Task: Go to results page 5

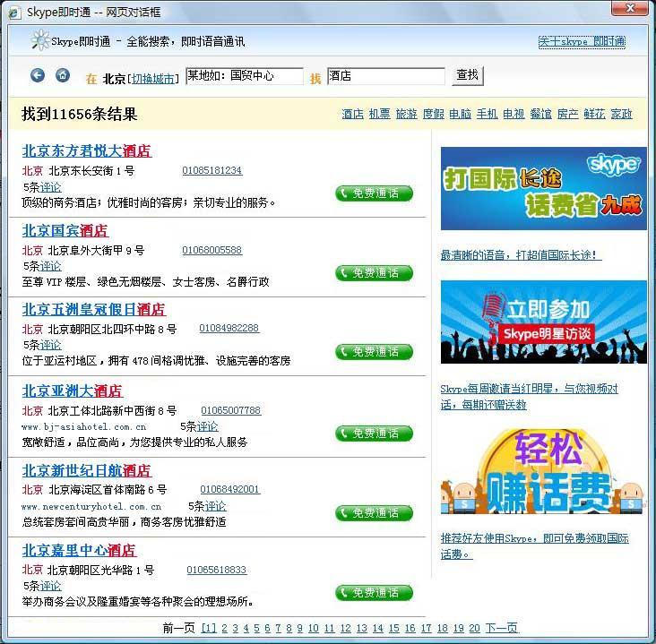Action: pyautogui.click(x=256, y=628)
